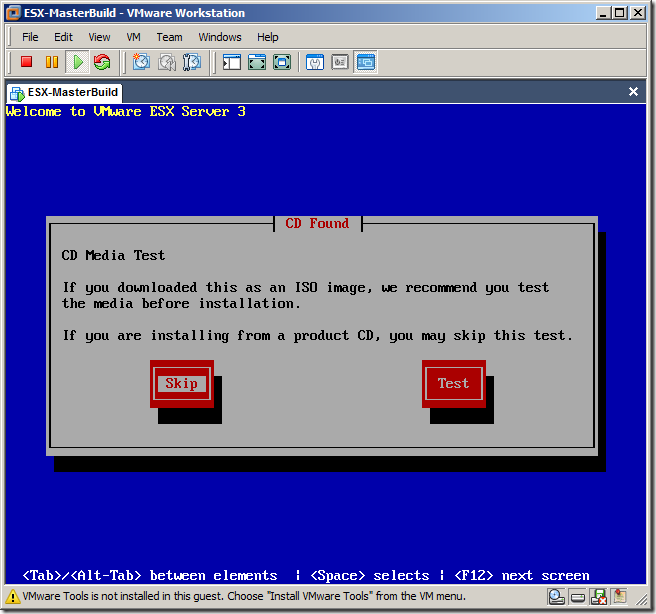656x614 pixels.
Task: Open the Edit menu
Action: point(63,37)
